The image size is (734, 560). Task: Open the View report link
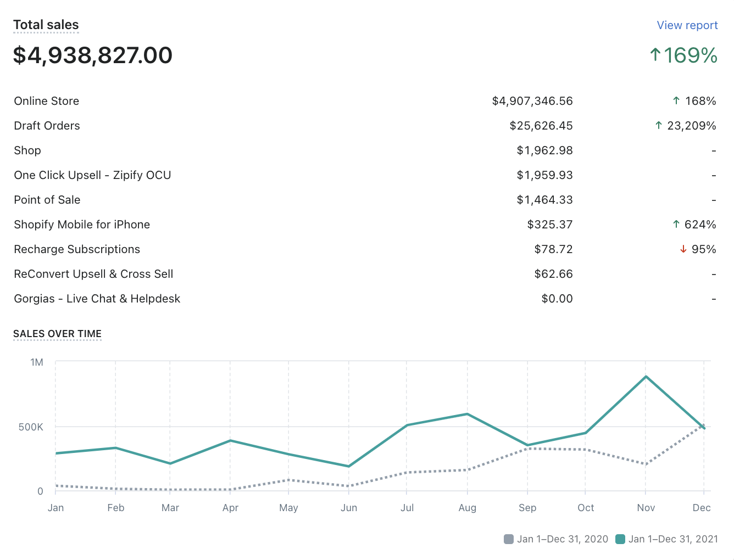[x=687, y=25]
